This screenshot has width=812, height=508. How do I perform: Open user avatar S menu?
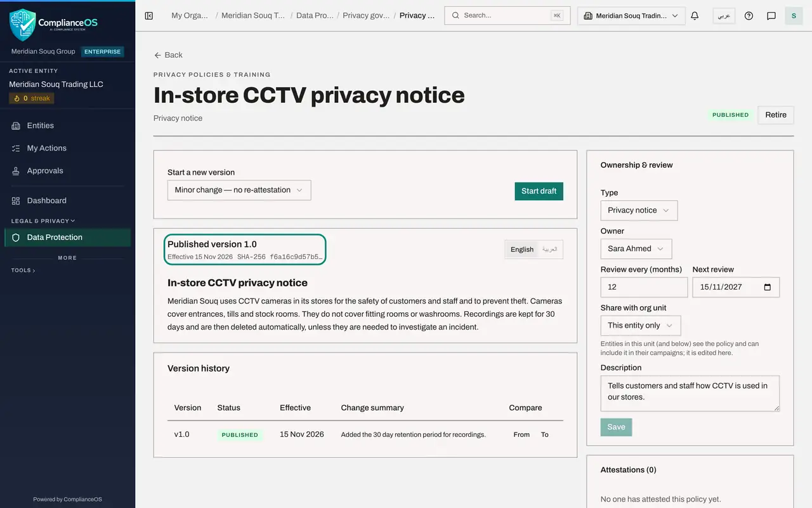pos(794,16)
